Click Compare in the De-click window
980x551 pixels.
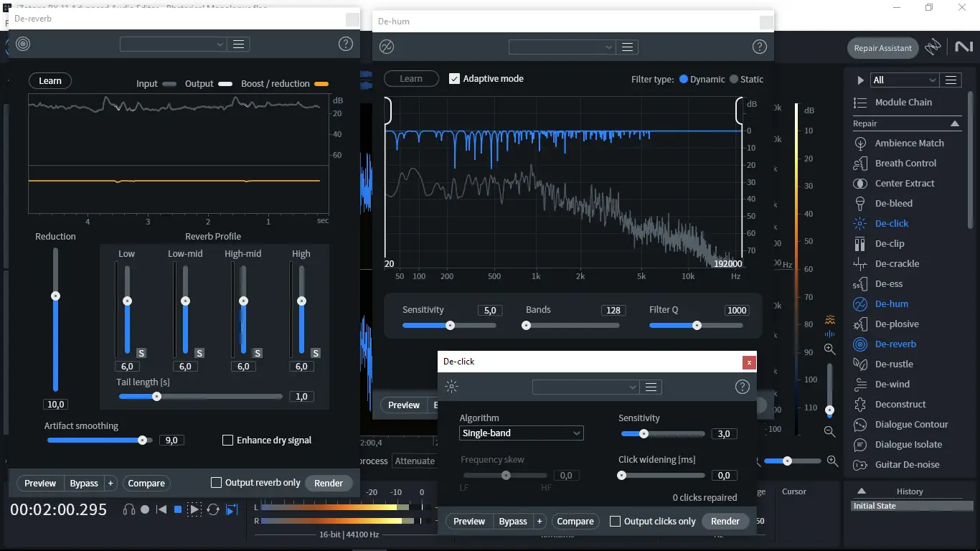coord(575,521)
